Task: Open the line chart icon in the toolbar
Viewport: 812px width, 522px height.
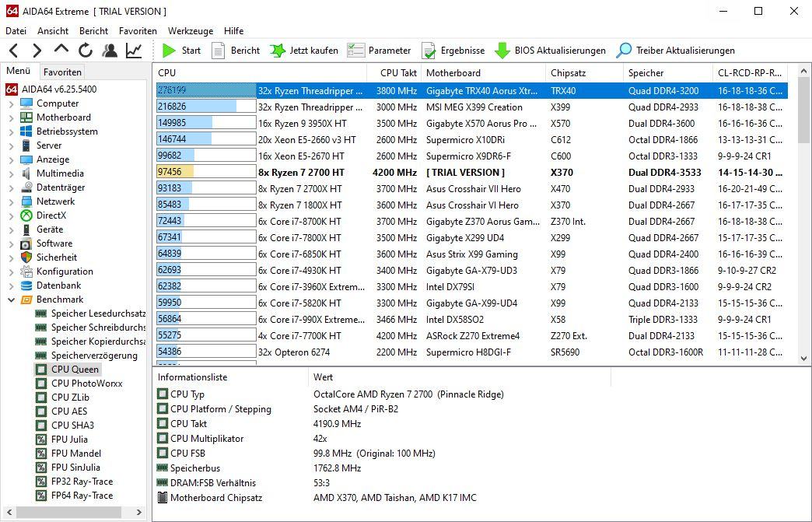Action: pos(134,51)
